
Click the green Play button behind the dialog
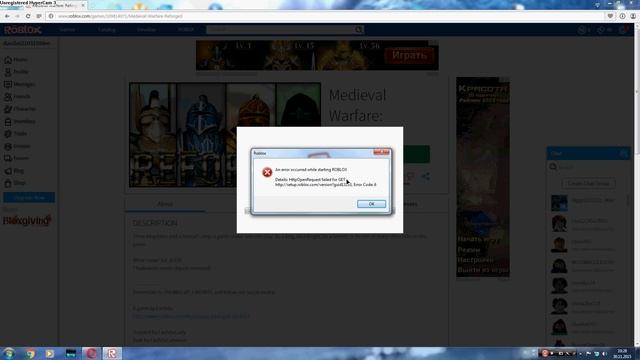click(416, 154)
